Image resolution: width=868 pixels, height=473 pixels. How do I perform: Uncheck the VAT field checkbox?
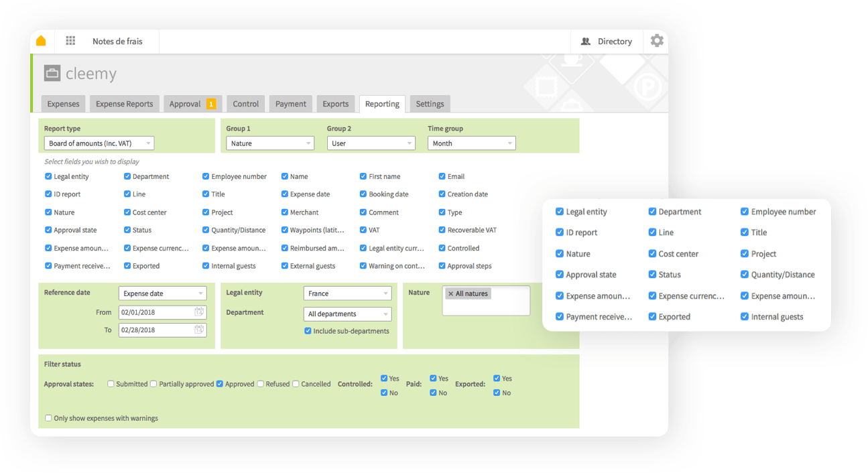(x=363, y=230)
